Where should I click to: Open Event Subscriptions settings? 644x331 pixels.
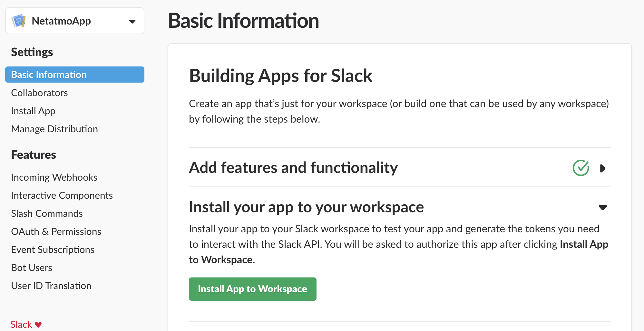(x=53, y=250)
